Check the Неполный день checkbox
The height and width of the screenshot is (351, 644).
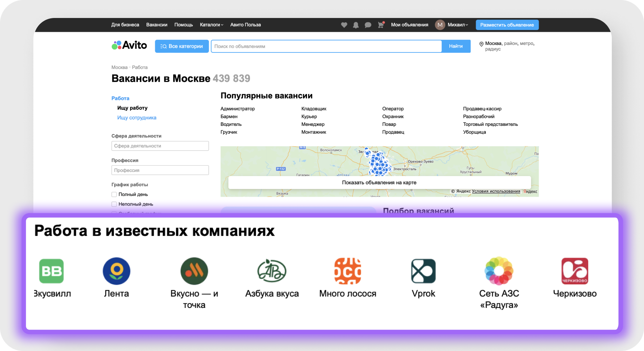(114, 204)
